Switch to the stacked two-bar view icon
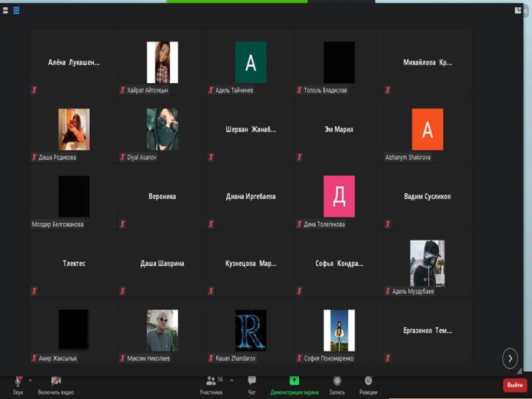Image resolution: width=532 pixels, height=399 pixels. 5,11
